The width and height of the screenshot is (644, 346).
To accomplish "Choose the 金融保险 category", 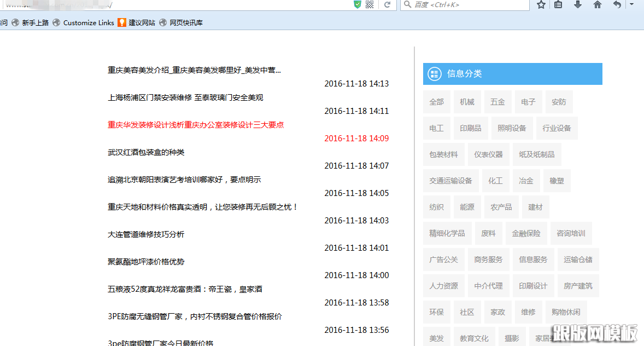I will pyautogui.click(x=526, y=233).
